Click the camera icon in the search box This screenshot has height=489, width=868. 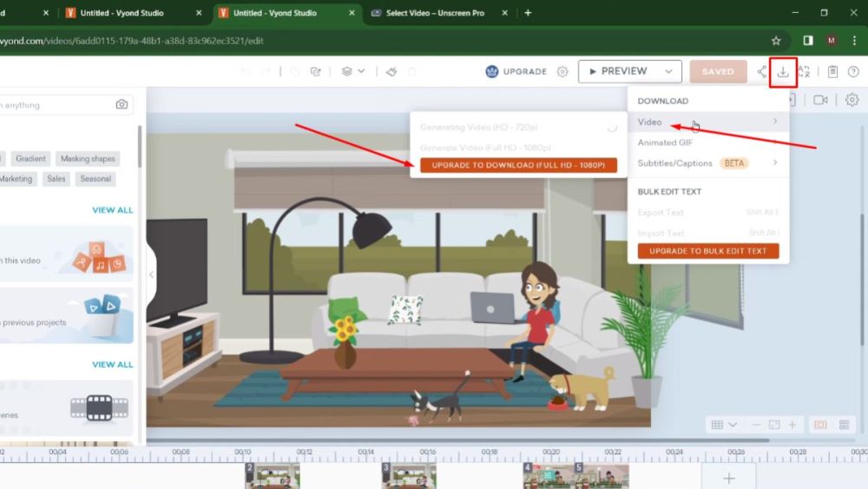(x=122, y=105)
